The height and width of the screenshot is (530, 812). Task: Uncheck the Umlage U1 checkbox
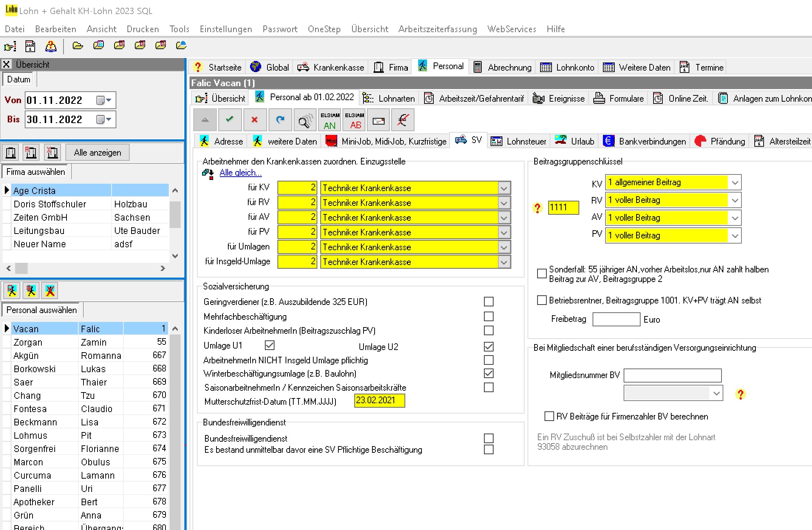(x=270, y=345)
